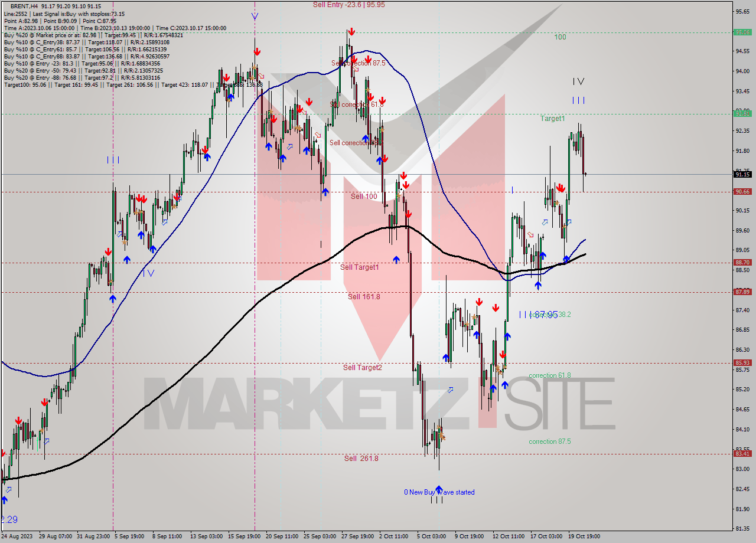
Task: Click the 'Sell 261.8' level label
Action: click(361, 459)
